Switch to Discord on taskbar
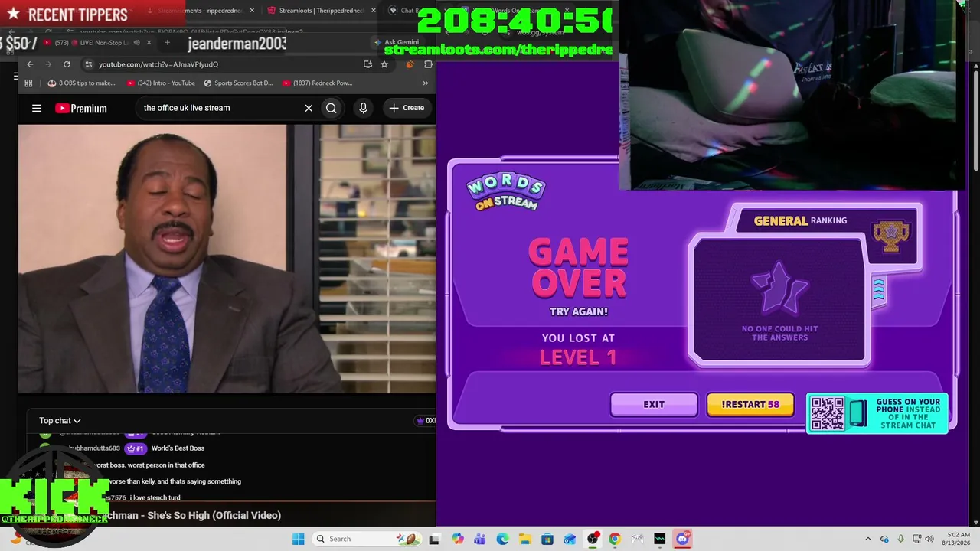 click(683, 539)
